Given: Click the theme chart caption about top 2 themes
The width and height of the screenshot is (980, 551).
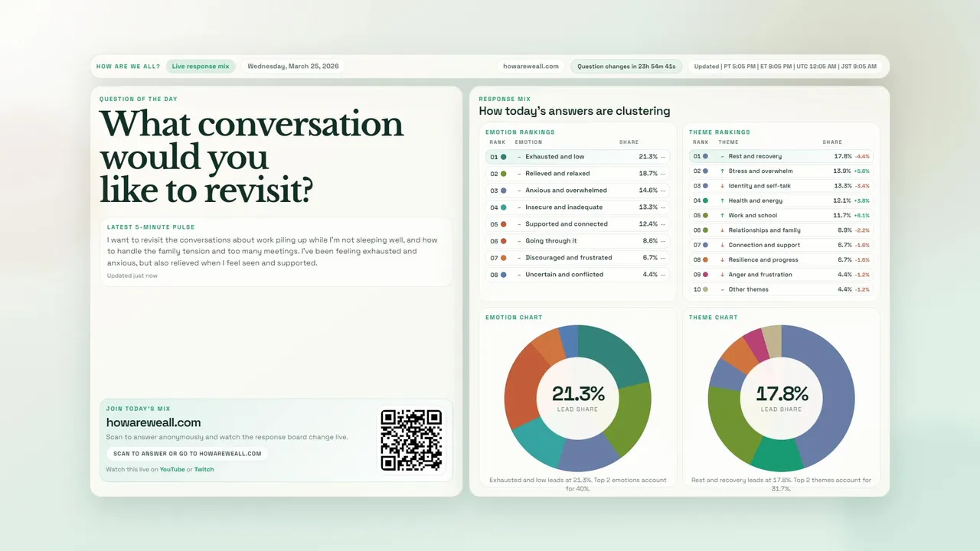Looking at the screenshot, I should (x=781, y=484).
